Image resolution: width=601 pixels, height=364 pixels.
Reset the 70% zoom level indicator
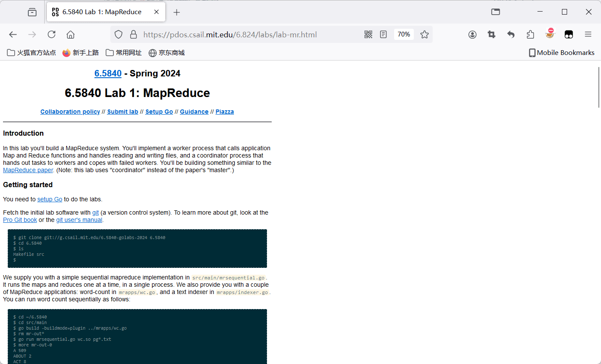coord(404,34)
